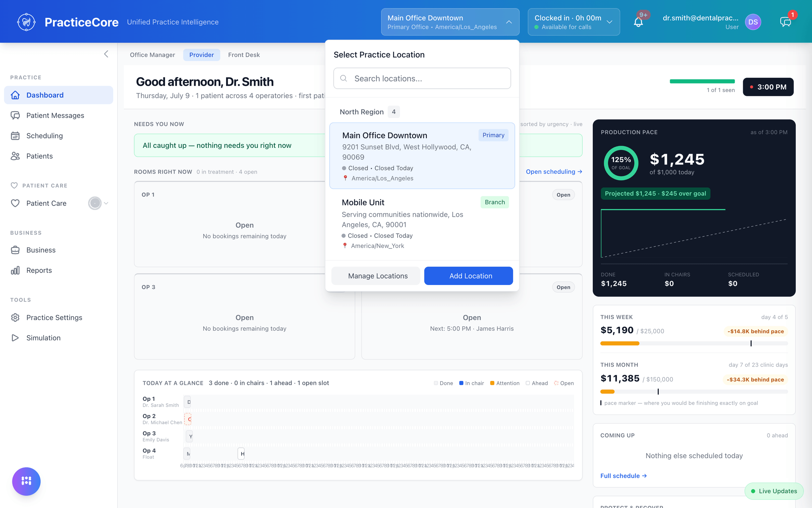
Task: Click the 9+ notification badge
Action: (x=643, y=15)
